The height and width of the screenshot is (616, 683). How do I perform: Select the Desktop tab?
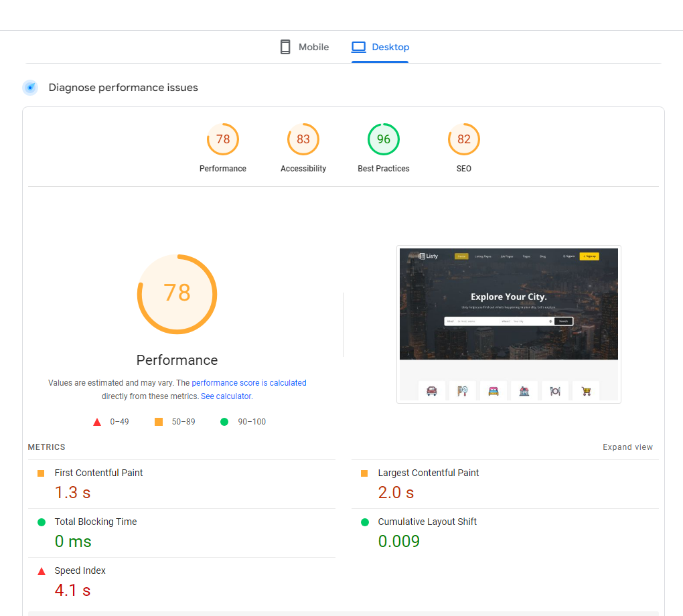(x=380, y=47)
